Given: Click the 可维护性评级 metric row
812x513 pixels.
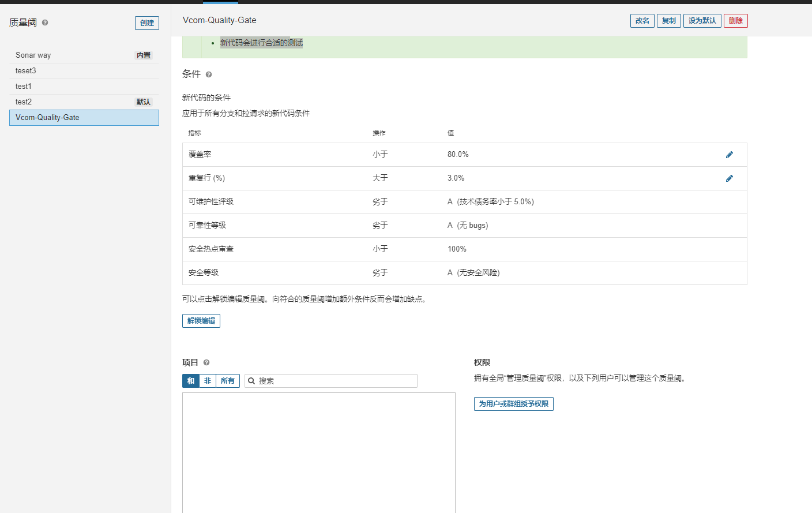Looking at the screenshot, I should pos(465,202).
